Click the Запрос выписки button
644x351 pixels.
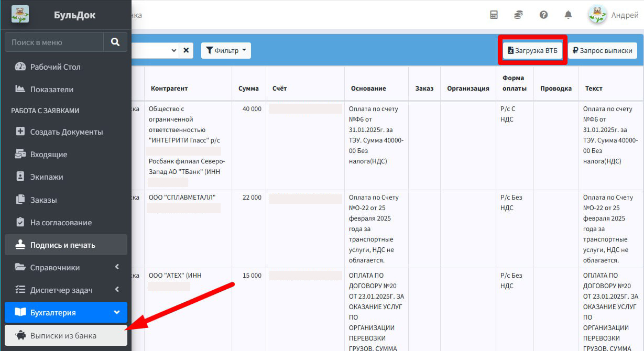pos(603,50)
